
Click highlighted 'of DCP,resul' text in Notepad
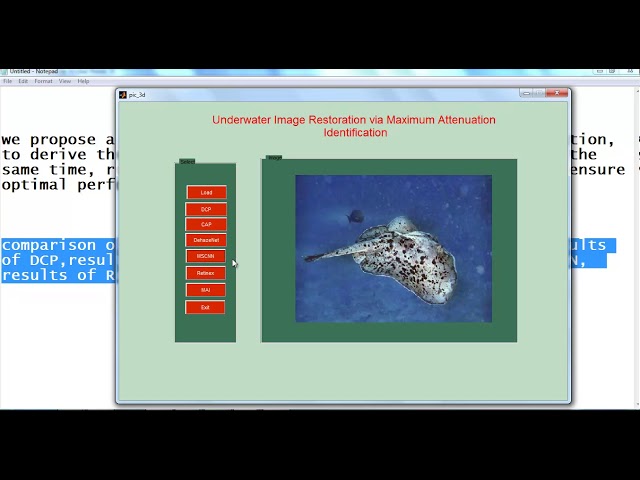pyautogui.click(x=58, y=260)
